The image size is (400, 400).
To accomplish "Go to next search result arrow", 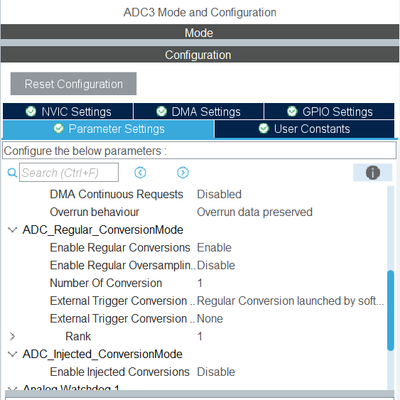I will (x=183, y=173).
